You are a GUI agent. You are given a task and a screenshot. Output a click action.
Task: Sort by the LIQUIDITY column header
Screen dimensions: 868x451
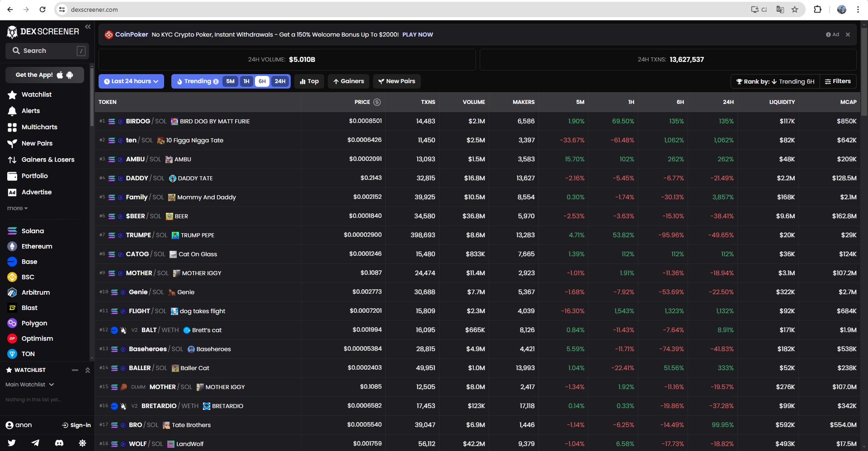point(782,102)
